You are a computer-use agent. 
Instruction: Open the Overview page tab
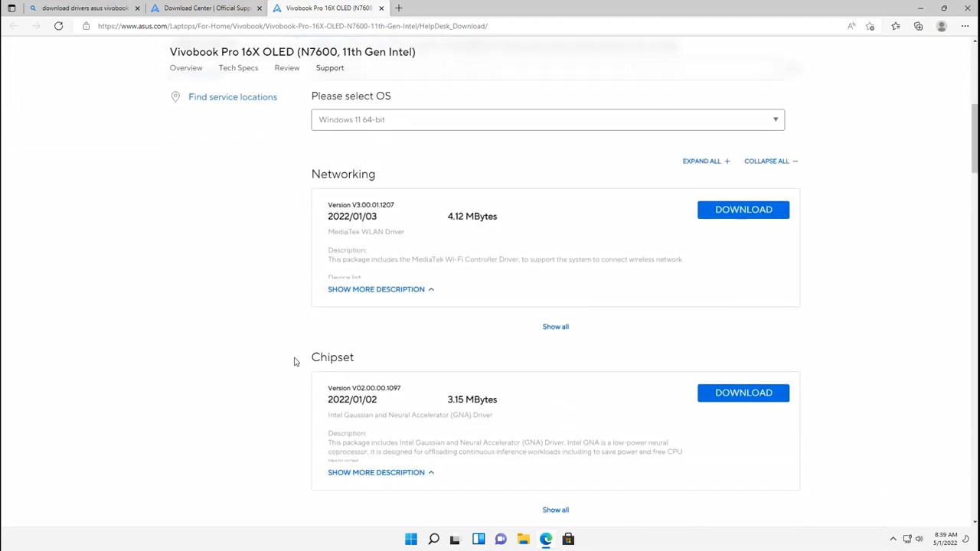pos(186,68)
